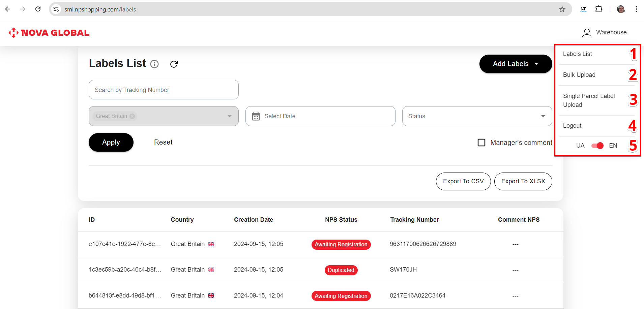The height and width of the screenshot is (309, 644).
Task: Click the EN language label
Action: [613, 146]
